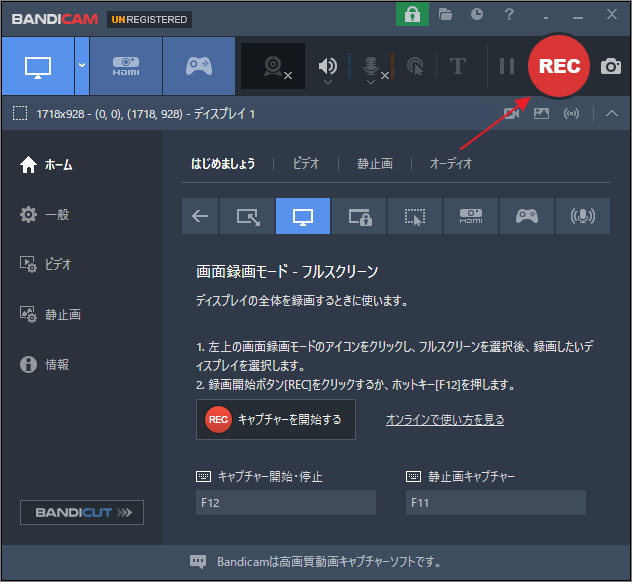
Task: Expand the microphone settings chevron
Action: pyautogui.click(x=371, y=82)
